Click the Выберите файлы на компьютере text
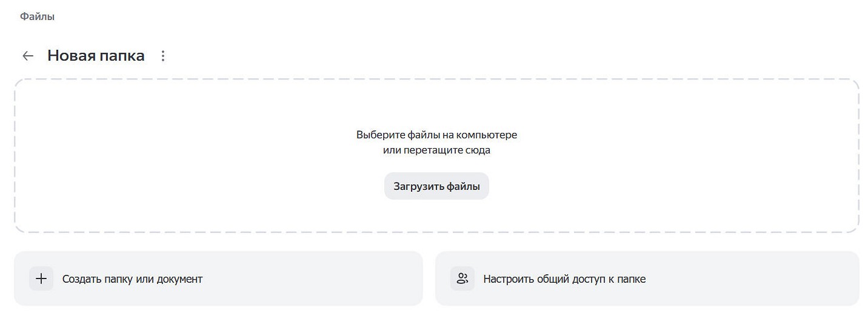Image resolution: width=868 pixels, height=324 pixels. click(x=436, y=135)
